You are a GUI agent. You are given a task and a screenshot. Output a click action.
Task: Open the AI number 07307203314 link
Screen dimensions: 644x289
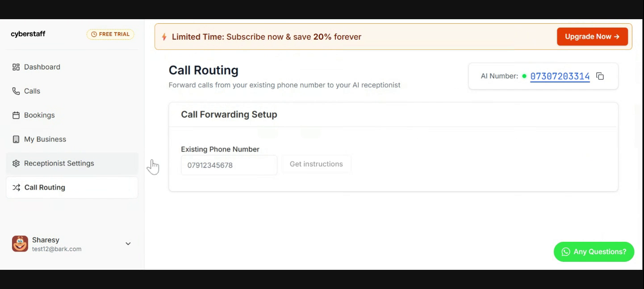(560, 76)
